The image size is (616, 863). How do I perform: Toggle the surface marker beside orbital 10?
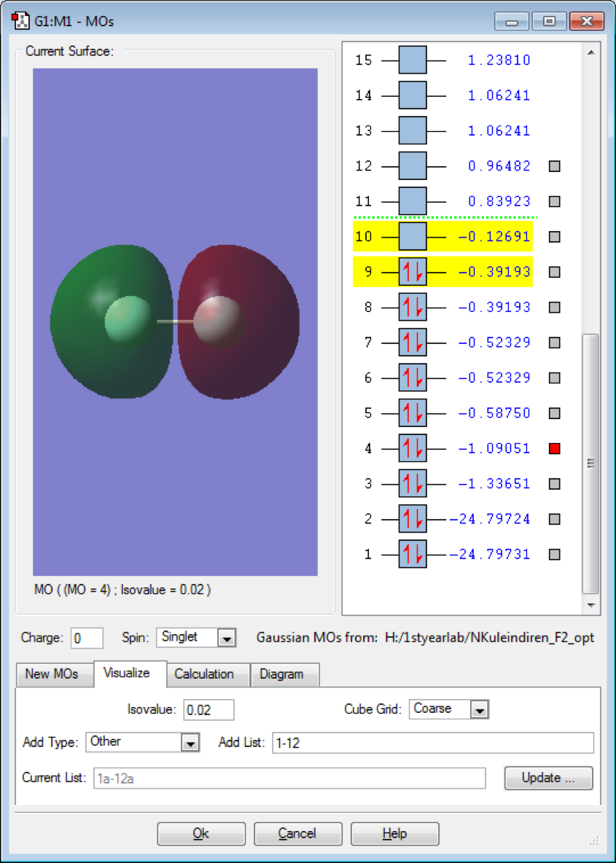[554, 236]
